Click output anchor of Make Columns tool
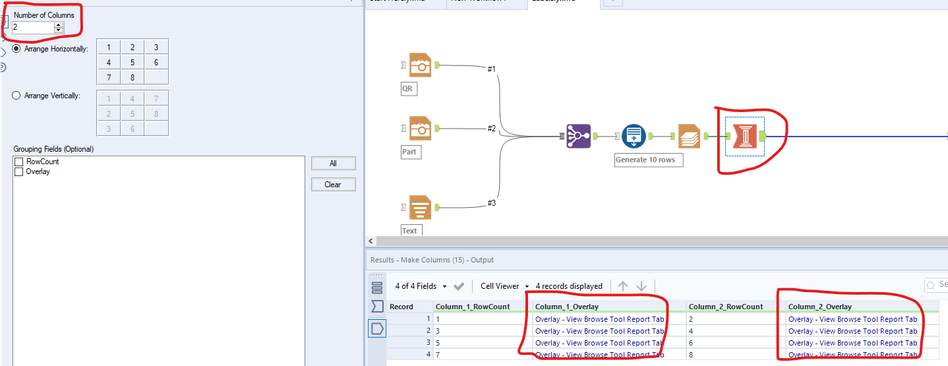This screenshot has width=948, height=366. (x=762, y=136)
